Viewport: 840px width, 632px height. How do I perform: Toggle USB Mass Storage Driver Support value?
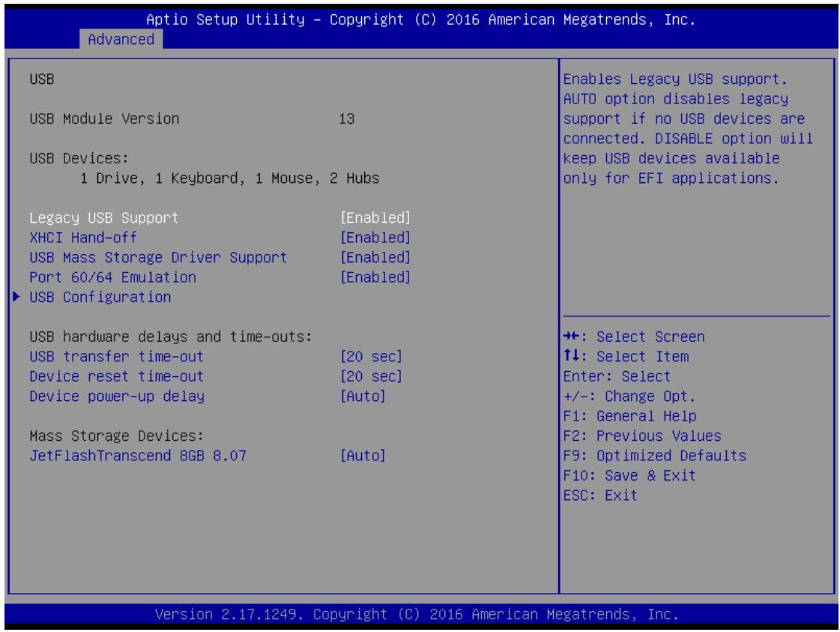click(375, 257)
